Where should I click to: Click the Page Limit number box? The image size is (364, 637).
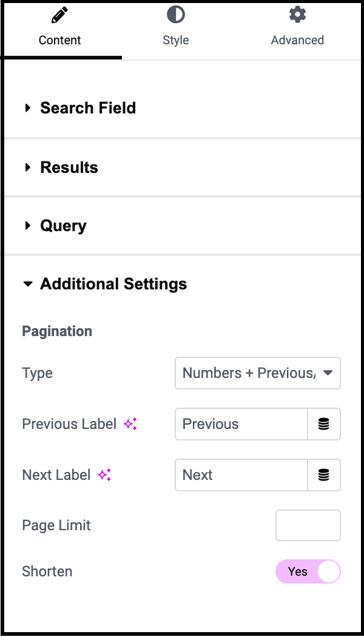coord(308,525)
